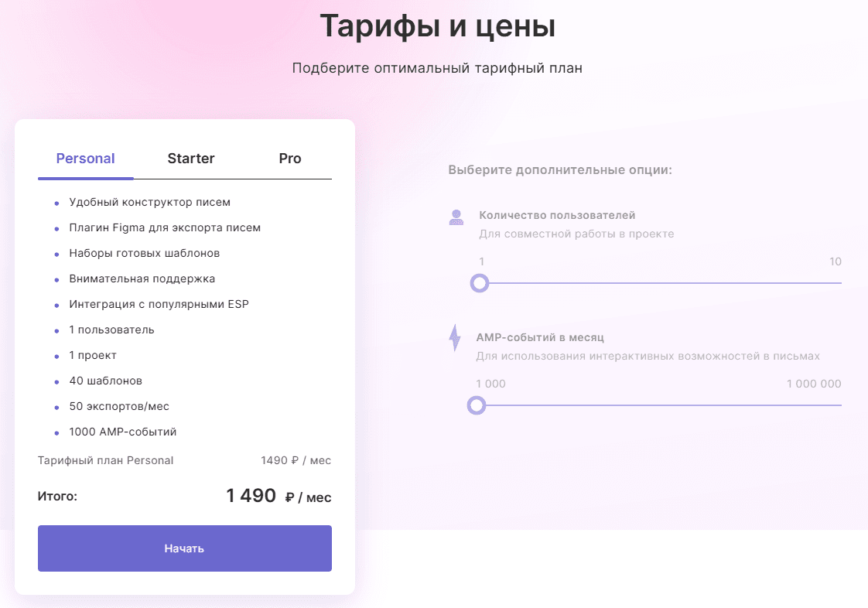Click the lightning icon beside АМР-событий в месяц
868x608 pixels.
(455, 339)
